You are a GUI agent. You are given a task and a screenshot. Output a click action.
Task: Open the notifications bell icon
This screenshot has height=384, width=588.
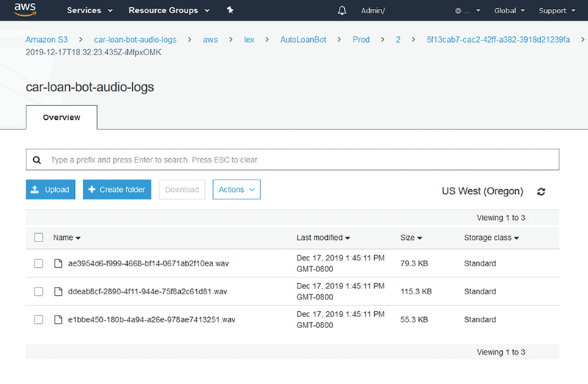click(342, 10)
